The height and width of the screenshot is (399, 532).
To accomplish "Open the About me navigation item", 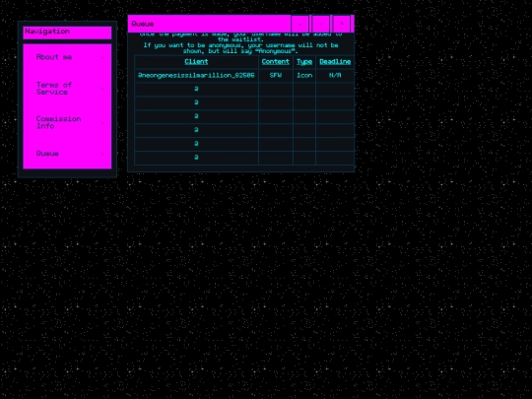I will (x=67, y=57).
